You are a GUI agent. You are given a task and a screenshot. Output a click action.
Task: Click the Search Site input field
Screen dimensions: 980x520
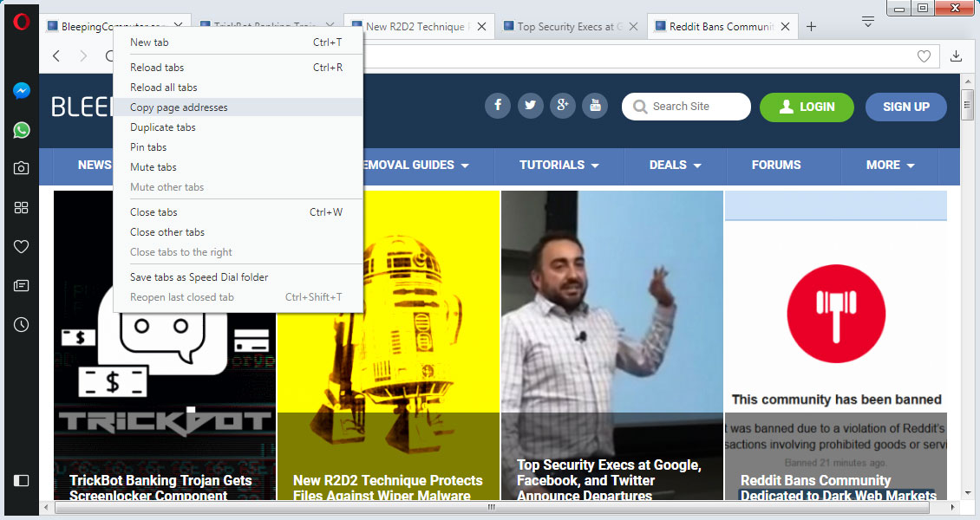[686, 106]
